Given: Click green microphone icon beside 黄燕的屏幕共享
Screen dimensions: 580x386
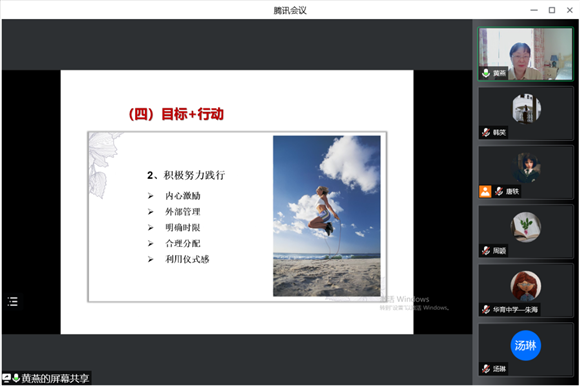Looking at the screenshot, I should pos(16,378).
